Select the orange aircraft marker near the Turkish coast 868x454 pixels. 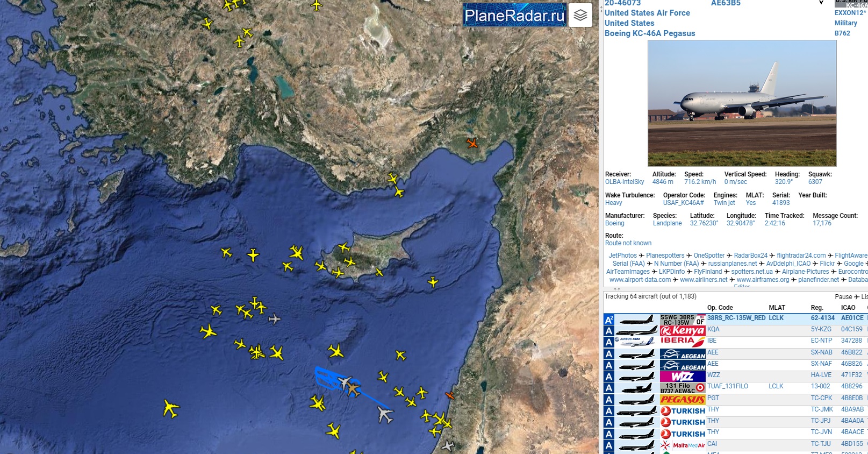[472, 143]
